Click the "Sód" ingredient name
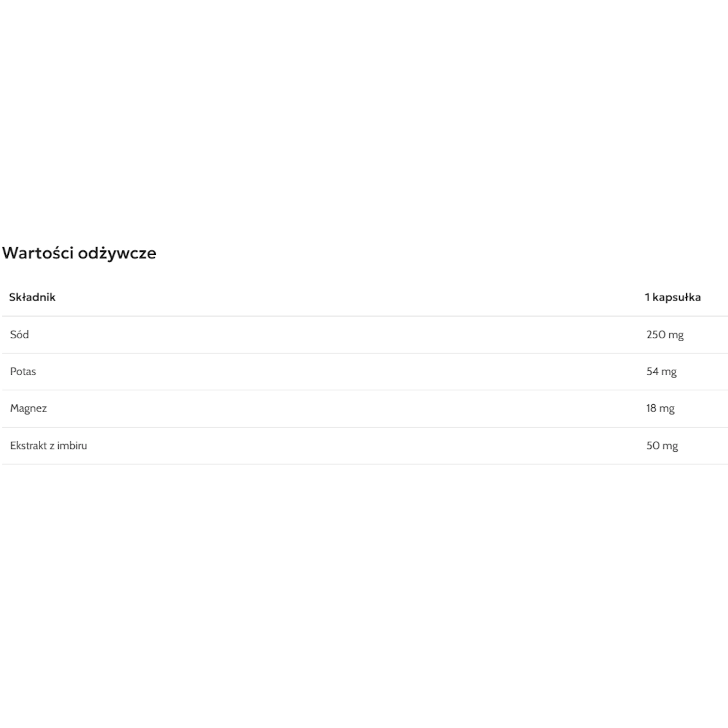Image resolution: width=728 pixels, height=728 pixels. point(19,334)
